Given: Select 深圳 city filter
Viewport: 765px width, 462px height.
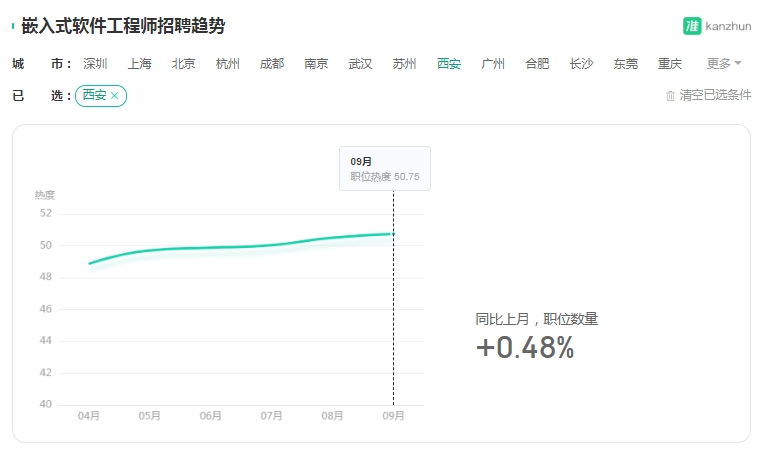Looking at the screenshot, I should (95, 64).
